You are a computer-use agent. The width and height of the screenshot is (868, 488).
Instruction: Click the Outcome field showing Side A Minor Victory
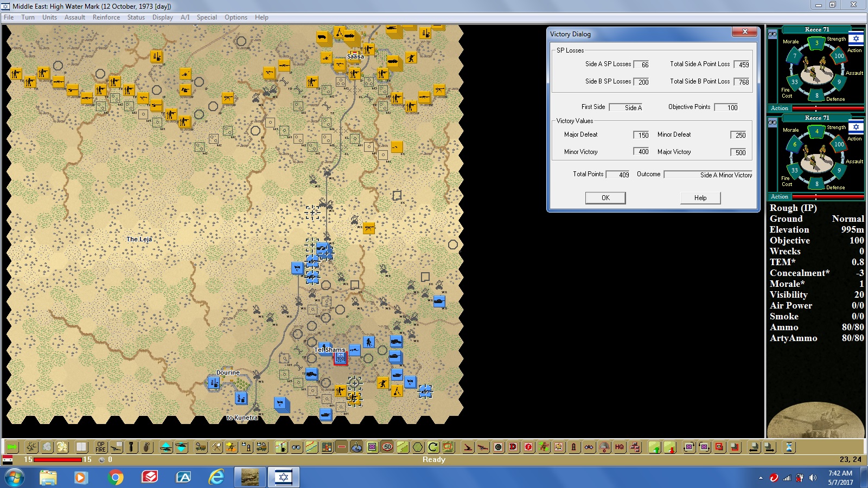click(709, 175)
